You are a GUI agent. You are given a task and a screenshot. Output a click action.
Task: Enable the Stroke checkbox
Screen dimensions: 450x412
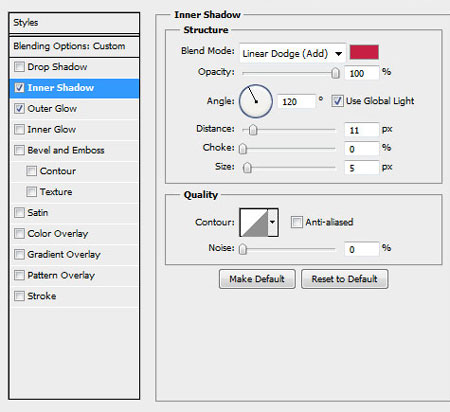[x=19, y=296]
